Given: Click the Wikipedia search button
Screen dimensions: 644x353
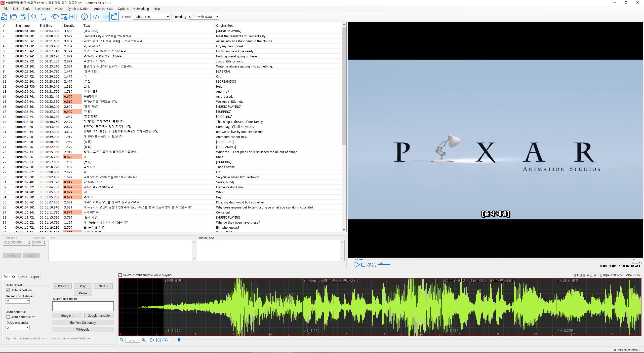Looking at the screenshot, I should pyautogui.click(x=83, y=330).
